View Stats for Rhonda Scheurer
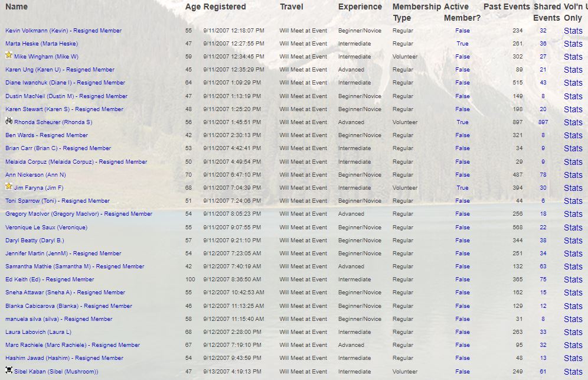Screen dimensions: 588x380 [x=573, y=122]
